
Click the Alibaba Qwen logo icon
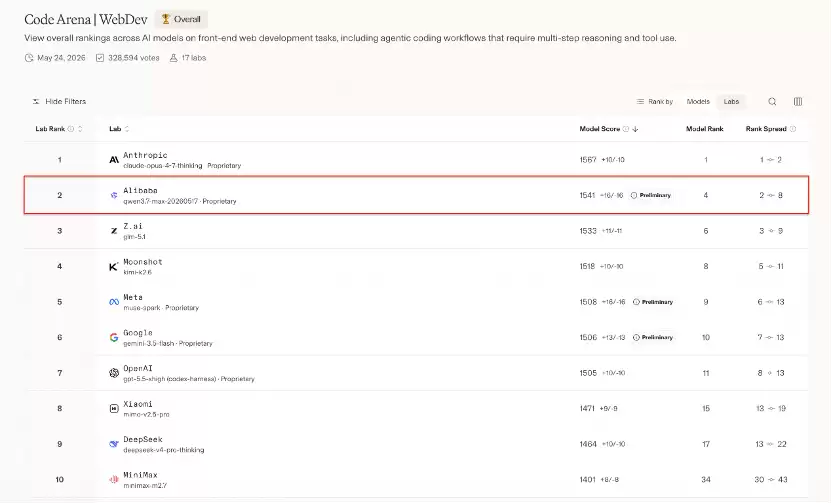point(114,195)
